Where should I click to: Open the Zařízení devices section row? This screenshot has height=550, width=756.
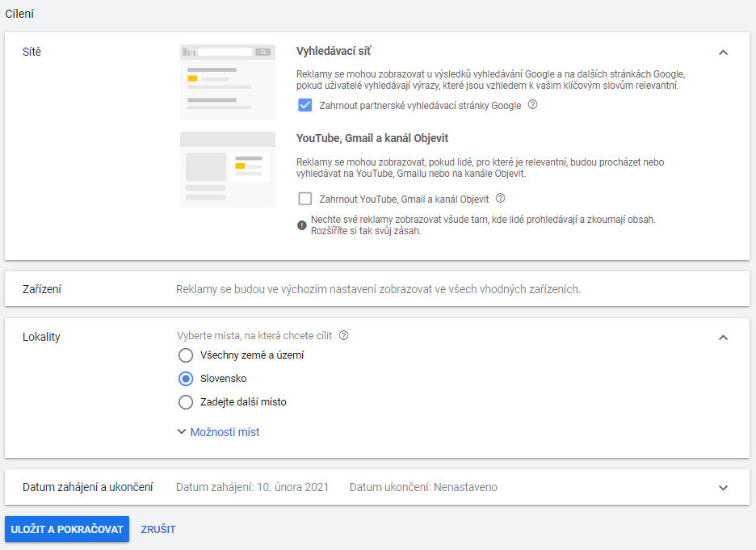377,289
